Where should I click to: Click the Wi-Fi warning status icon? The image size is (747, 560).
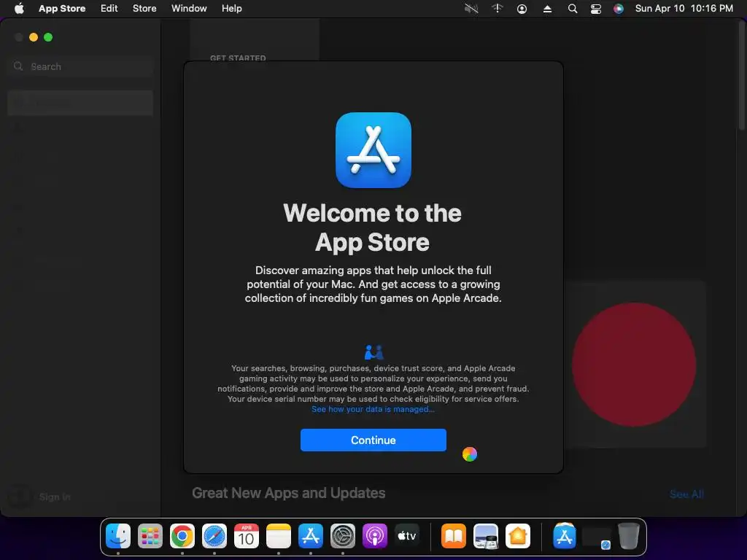[x=497, y=9]
